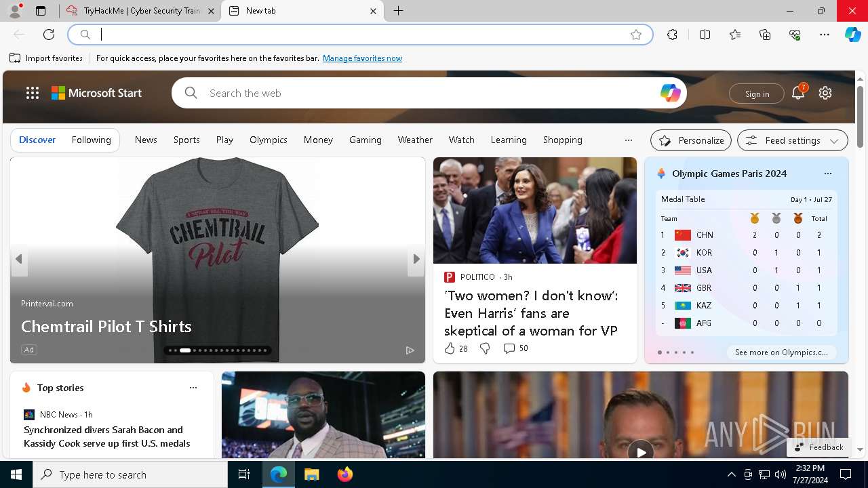Open the Windows action center

(846, 474)
